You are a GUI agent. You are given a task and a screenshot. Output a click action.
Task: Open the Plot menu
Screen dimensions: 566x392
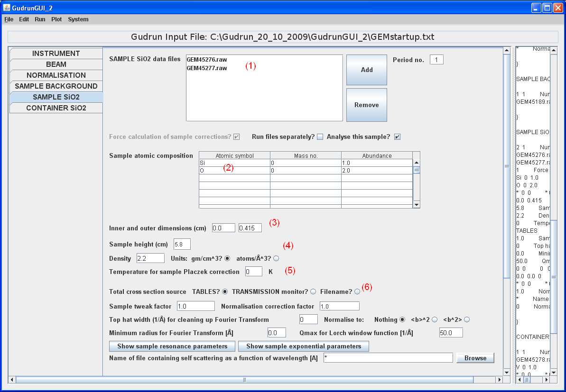tap(56, 19)
